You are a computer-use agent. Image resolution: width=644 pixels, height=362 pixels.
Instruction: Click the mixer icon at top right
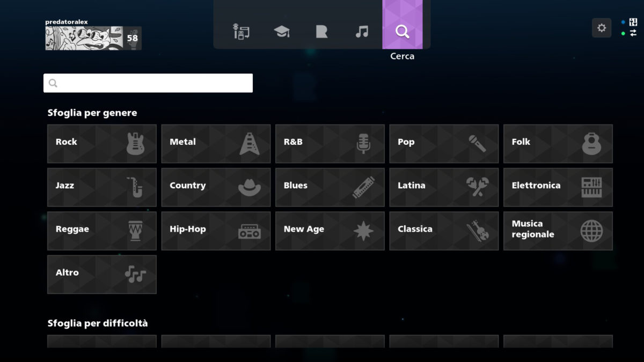click(x=633, y=23)
